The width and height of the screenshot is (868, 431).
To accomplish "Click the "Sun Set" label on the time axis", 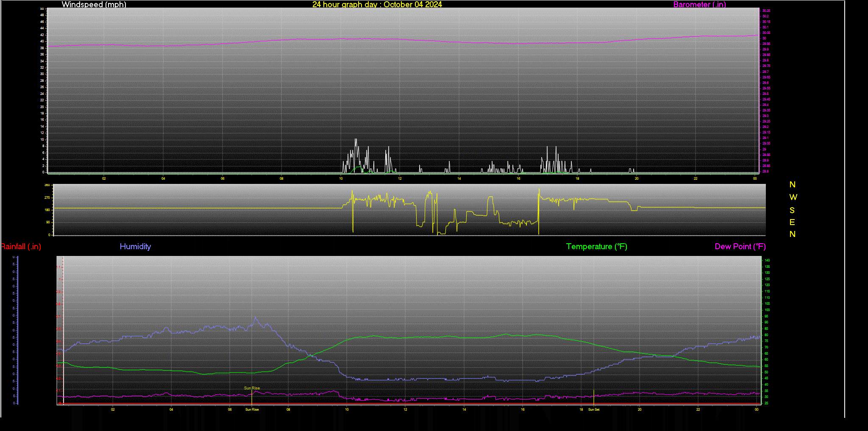I will [x=594, y=409].
